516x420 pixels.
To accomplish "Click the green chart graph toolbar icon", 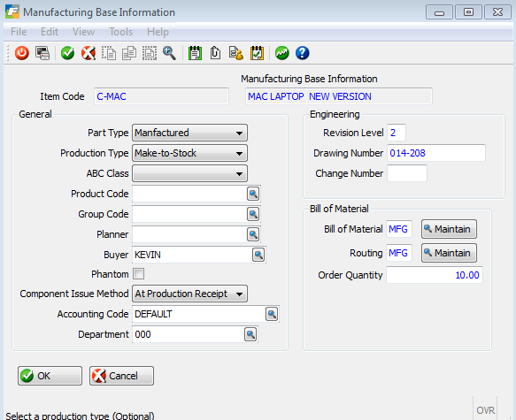I will (282, 53).
